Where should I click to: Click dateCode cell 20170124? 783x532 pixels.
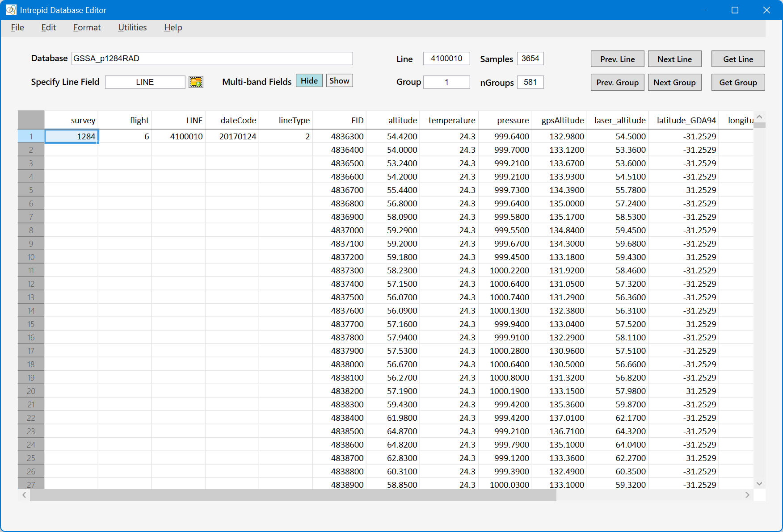[232, 136]
